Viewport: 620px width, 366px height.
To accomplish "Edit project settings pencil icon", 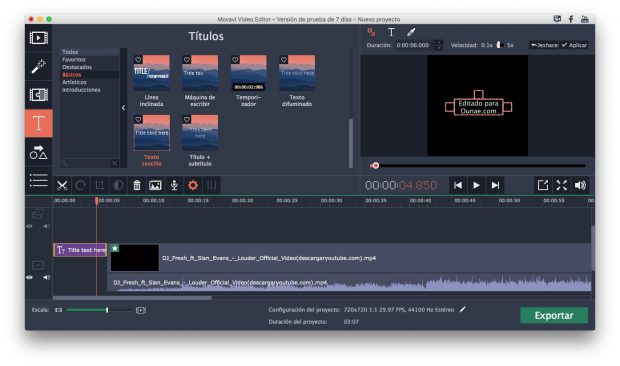I will (463, 309).
